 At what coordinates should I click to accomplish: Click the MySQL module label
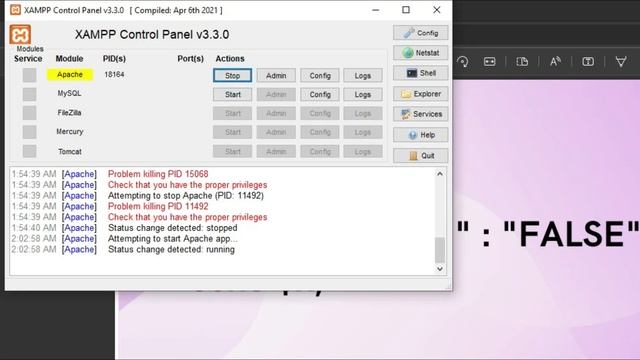pos(69,93)
